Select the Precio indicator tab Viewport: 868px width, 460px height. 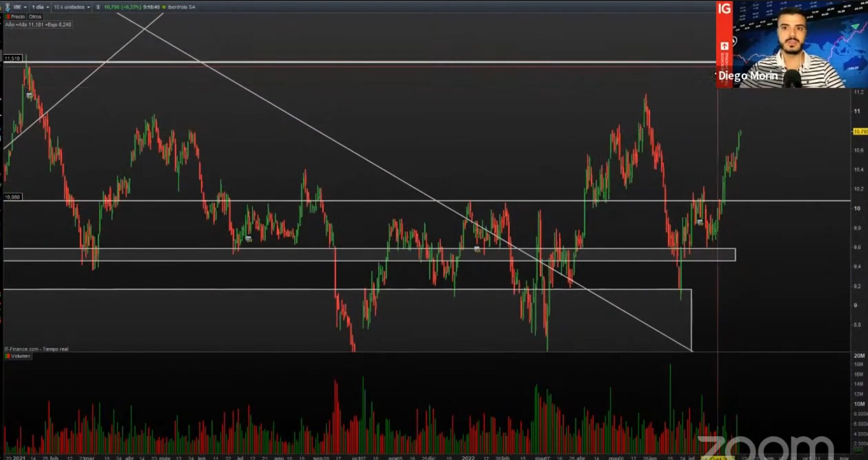15,17
